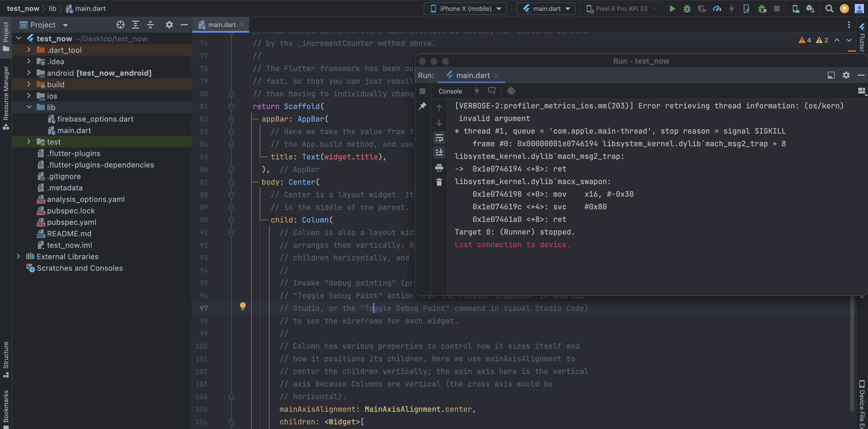Start debugging with the Debug bug icon
868x429 pixels.
(x=687, y=9)
